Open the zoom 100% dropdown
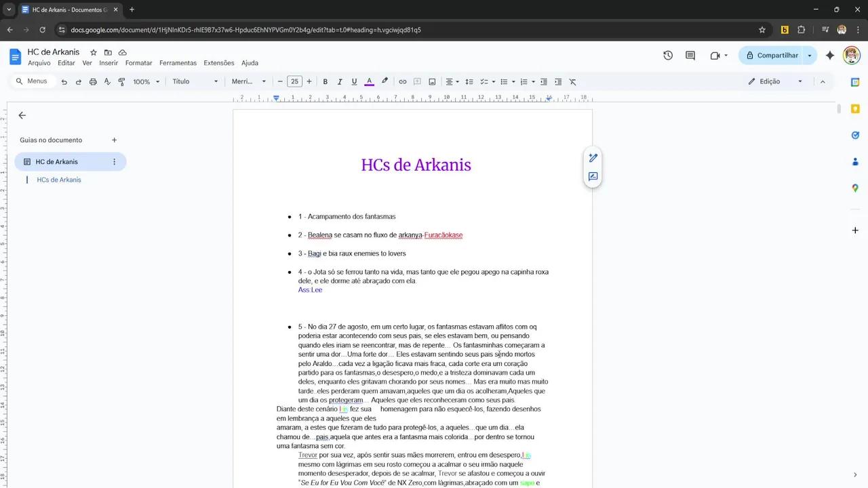Viewport: 868px width, 488px height. click(x=146, y=82)
